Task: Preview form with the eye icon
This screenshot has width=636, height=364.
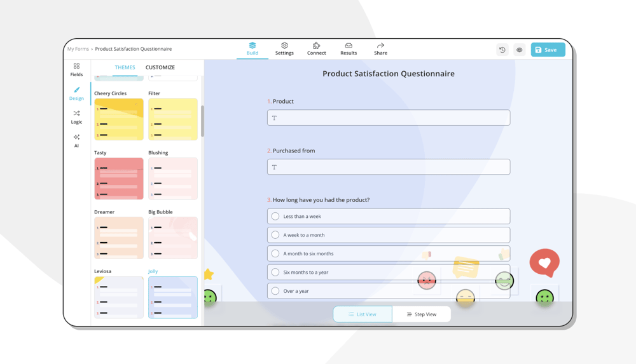Action: tap(520, 50)
